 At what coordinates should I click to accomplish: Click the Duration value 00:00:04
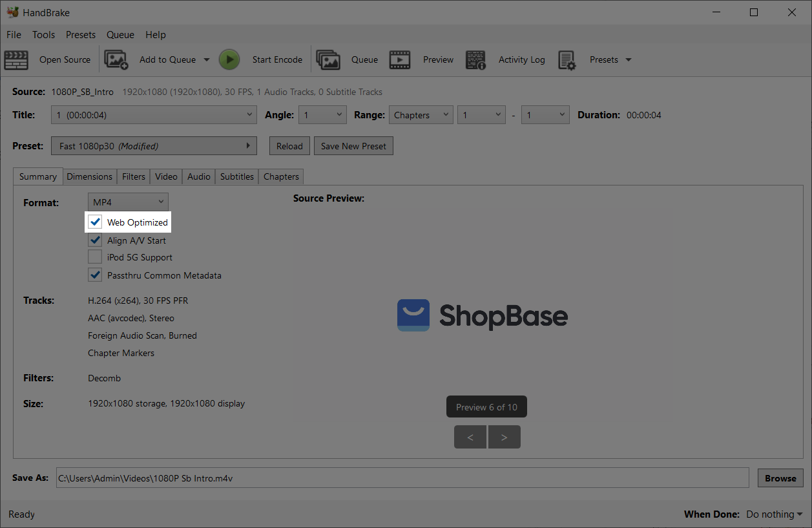[x=644, y=115]
